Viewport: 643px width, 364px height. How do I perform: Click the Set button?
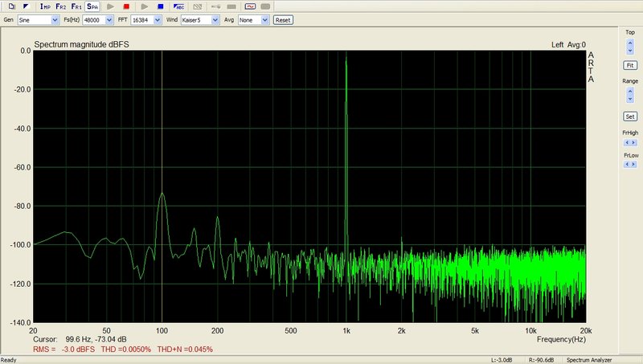point(630,117)
